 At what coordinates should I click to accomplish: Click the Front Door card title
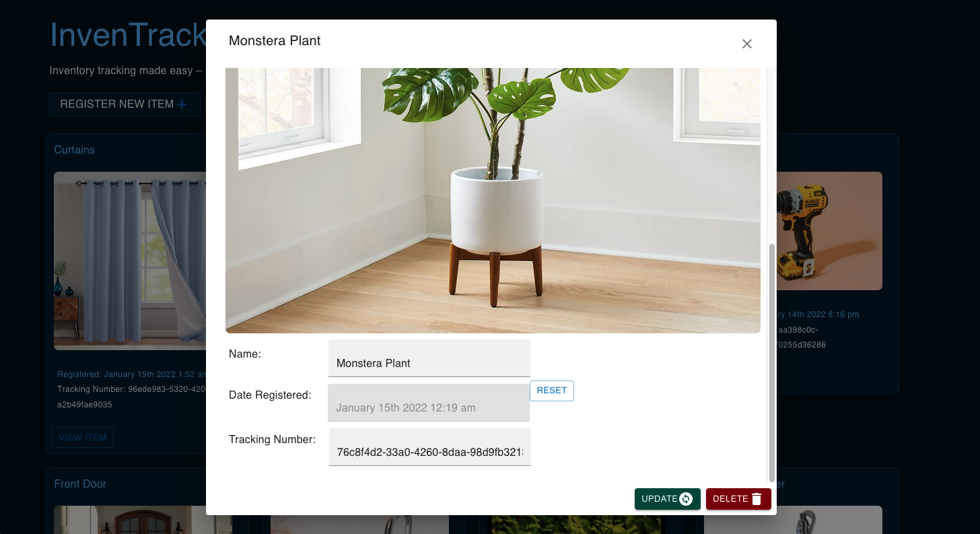80,483
